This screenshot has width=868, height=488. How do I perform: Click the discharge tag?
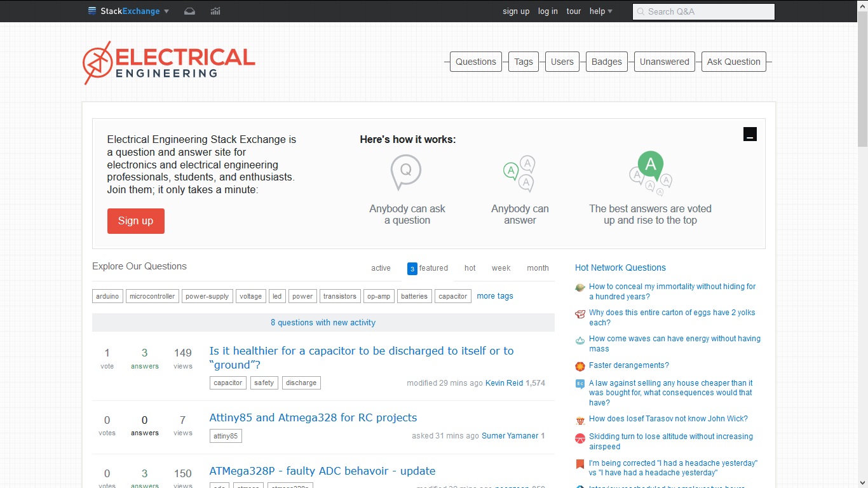(x=301, y=383)
